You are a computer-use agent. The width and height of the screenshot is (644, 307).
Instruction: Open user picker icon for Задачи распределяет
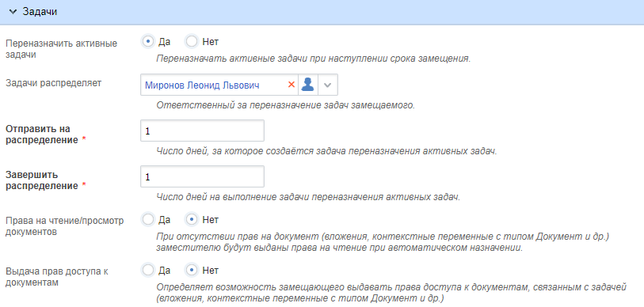tap(307, 85)
